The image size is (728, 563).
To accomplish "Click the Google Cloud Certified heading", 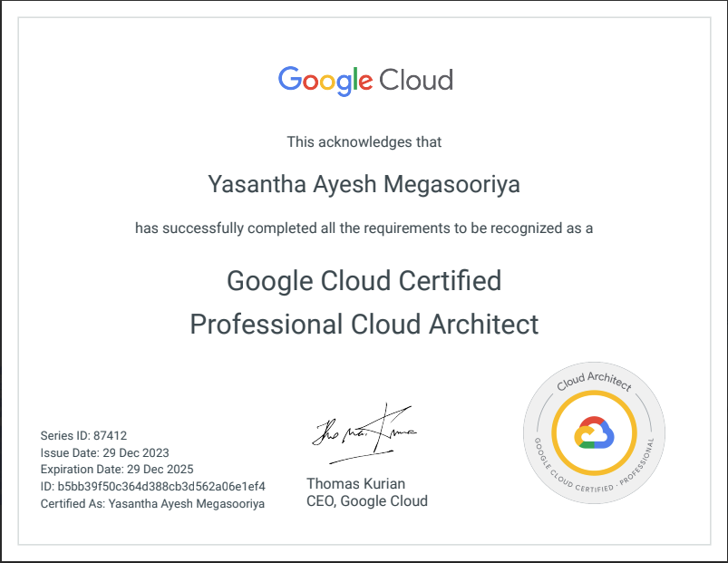I will (x=364, y=281).
